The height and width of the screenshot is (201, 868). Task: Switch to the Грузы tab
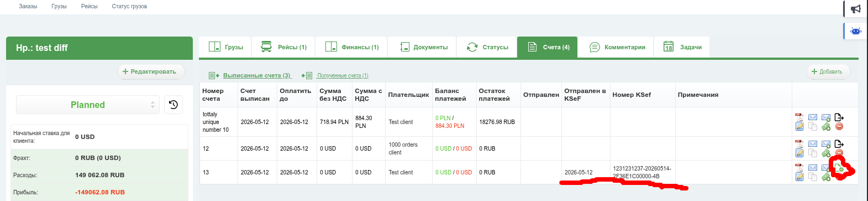(225, 47)
